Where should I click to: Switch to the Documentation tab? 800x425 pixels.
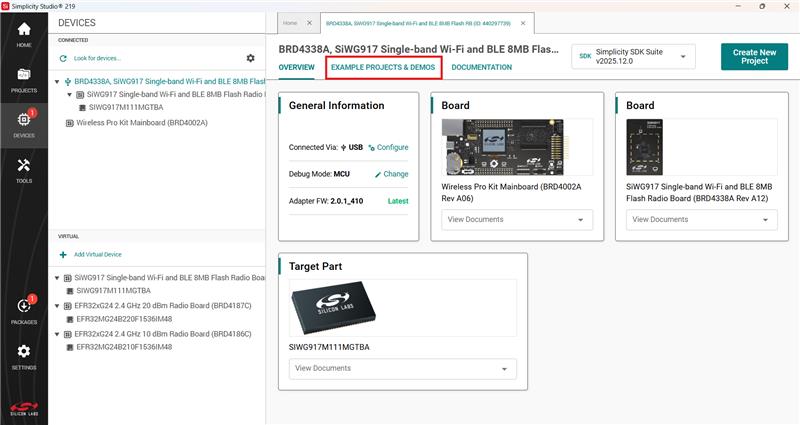tap(481, 67)
